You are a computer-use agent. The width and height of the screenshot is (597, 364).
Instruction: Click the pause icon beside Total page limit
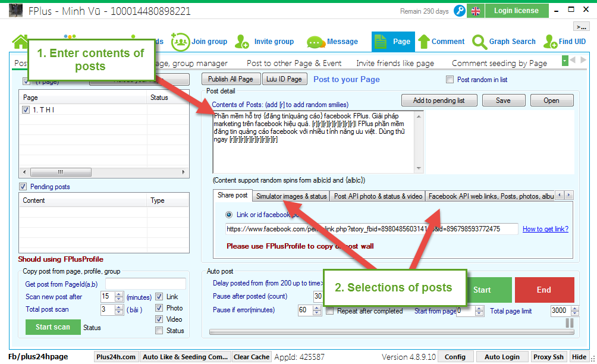click(x=570, y=323)
